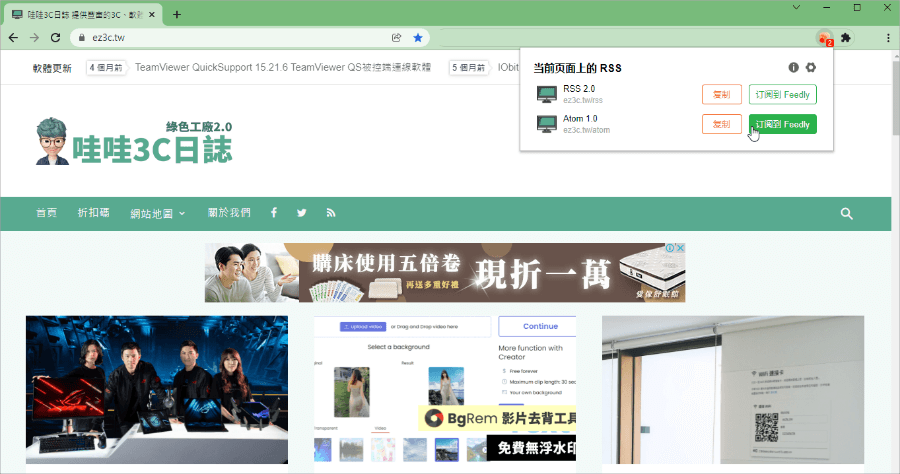The image size is (900, 474).
Task: Open the WiFi QR code wall article thumbnail
Action: pyautogui.click(x=733, y=390)
